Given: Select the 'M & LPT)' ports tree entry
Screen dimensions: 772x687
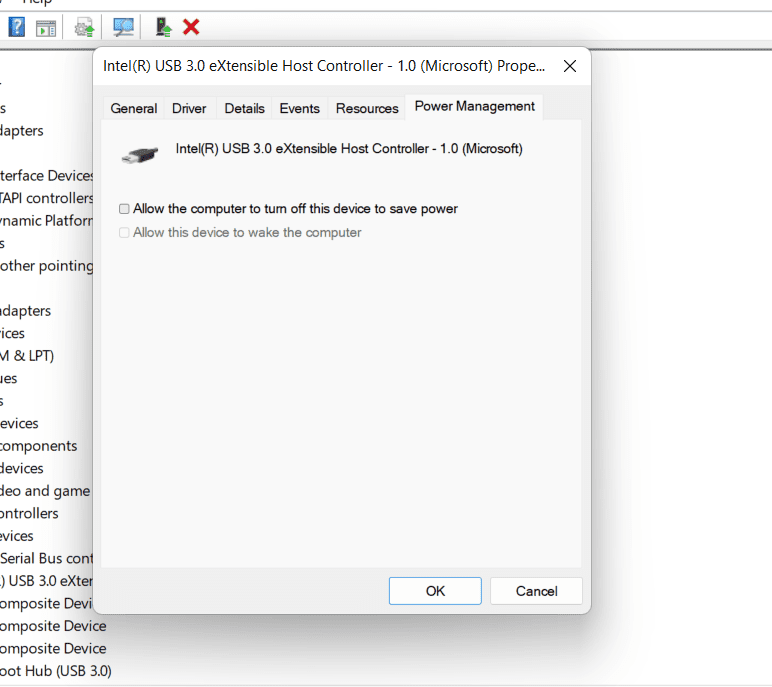Looking at the screenshot, I should [27, 356].
